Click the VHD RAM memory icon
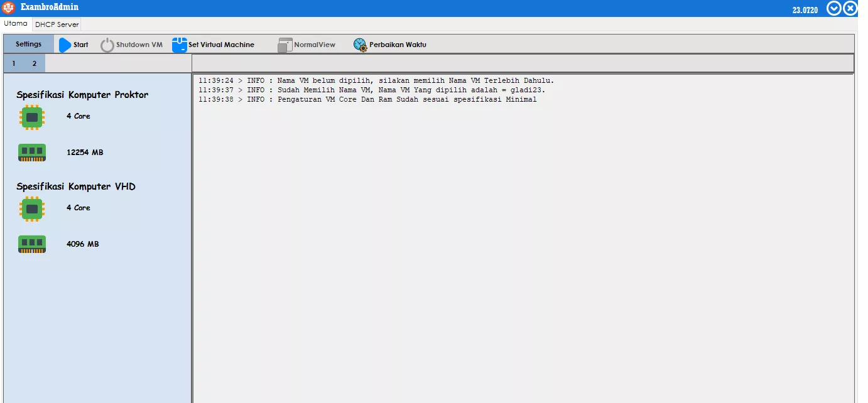868x403 pixels. point(31,244)
